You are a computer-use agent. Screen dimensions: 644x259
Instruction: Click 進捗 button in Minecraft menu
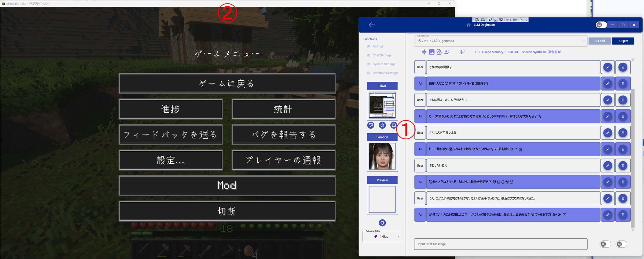coord(171,109)
